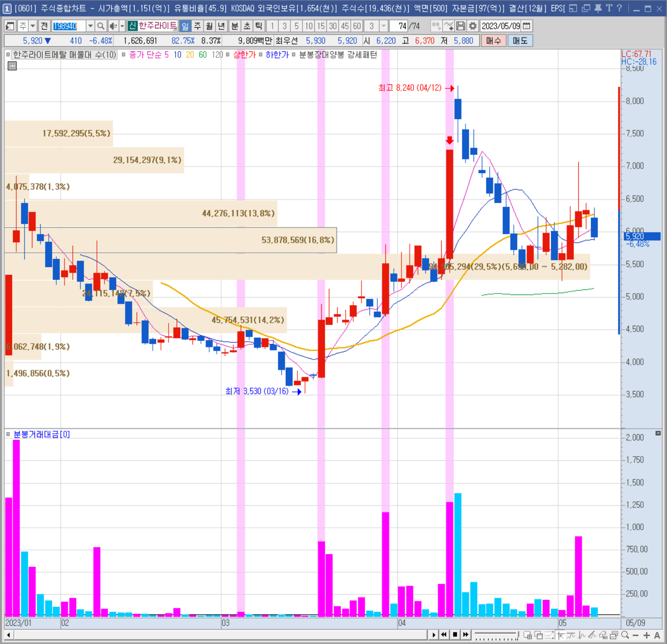Click the 60 interval preset button
Screen dimensions: 667x644
click(x=357, y=26)
